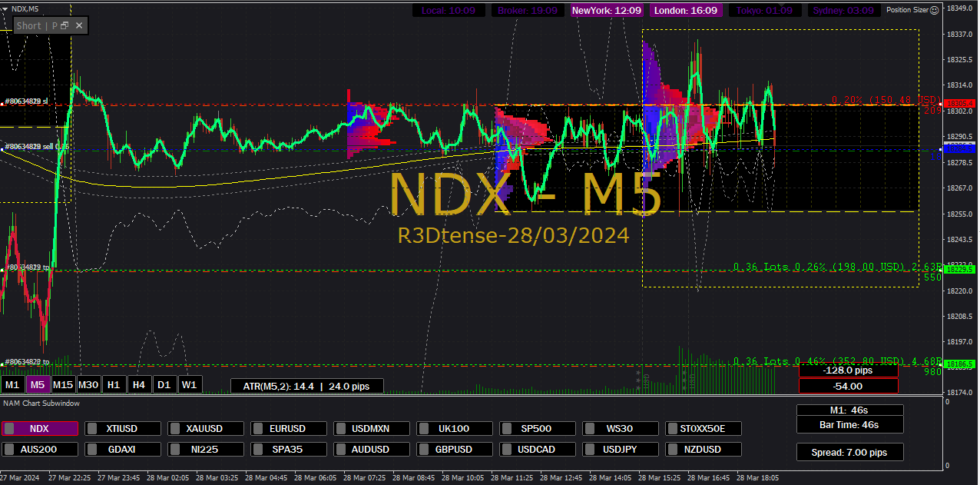Load the XTIUSD symbol chart
Viewport: 980px width, 485px height.
(x=123, y=428)
